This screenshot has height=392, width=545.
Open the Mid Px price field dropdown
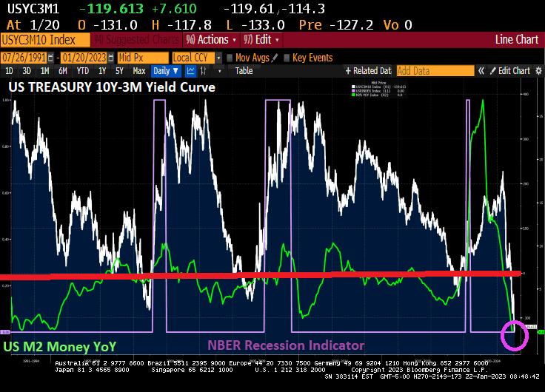click(141, 58)
